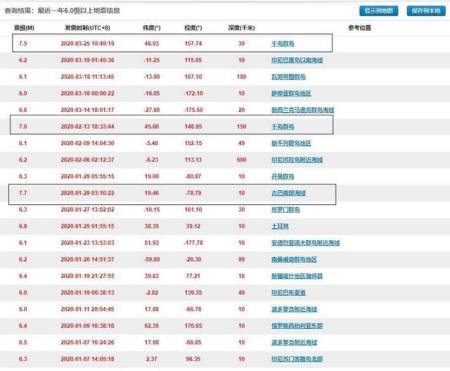Open 波多黎各附近海域 link for the 6.5 quake

click(294, 342)
